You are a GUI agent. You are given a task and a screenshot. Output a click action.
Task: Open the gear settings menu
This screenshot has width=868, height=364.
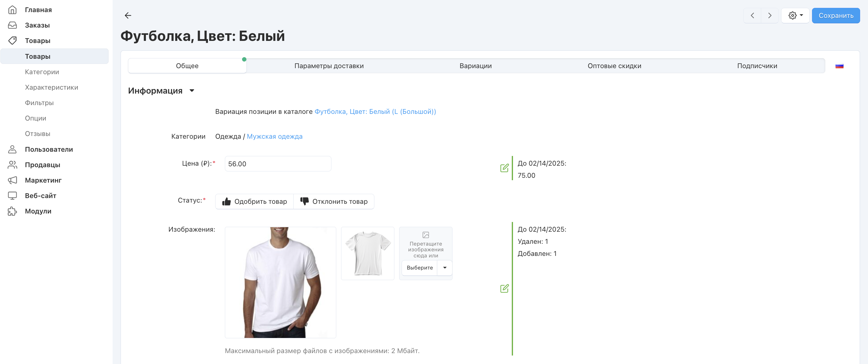(795, 15)
